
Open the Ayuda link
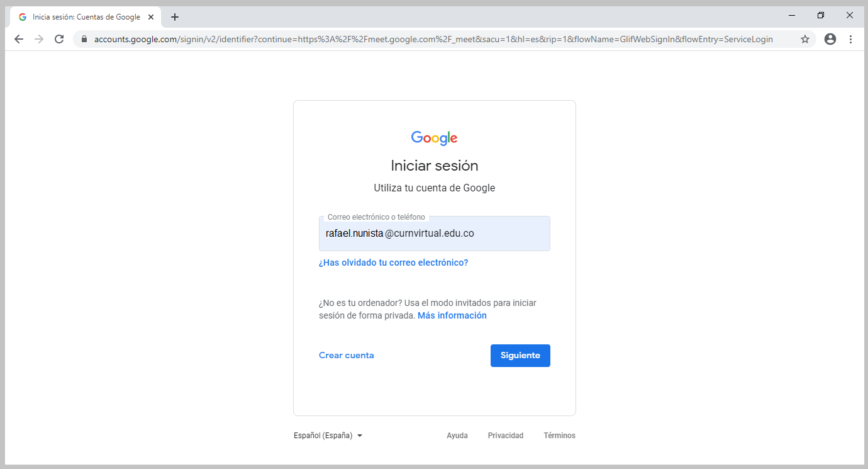(x=457, y=435)
